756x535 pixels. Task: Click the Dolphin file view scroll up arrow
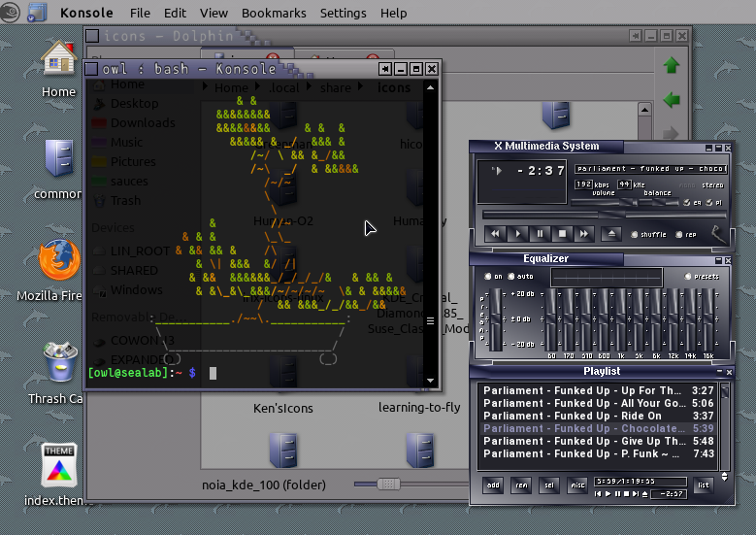644,110
